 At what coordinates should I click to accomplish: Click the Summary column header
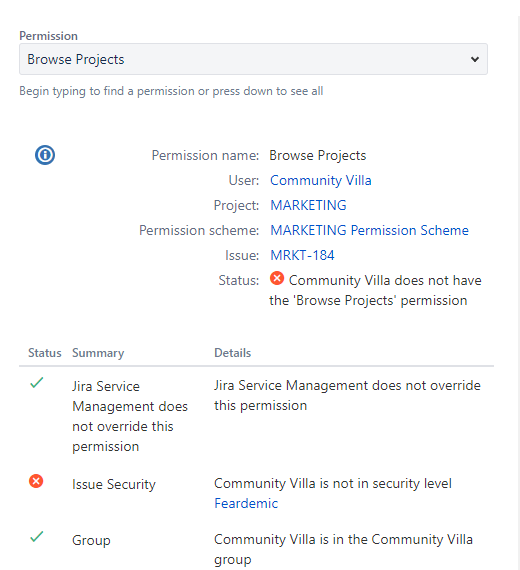98,353
